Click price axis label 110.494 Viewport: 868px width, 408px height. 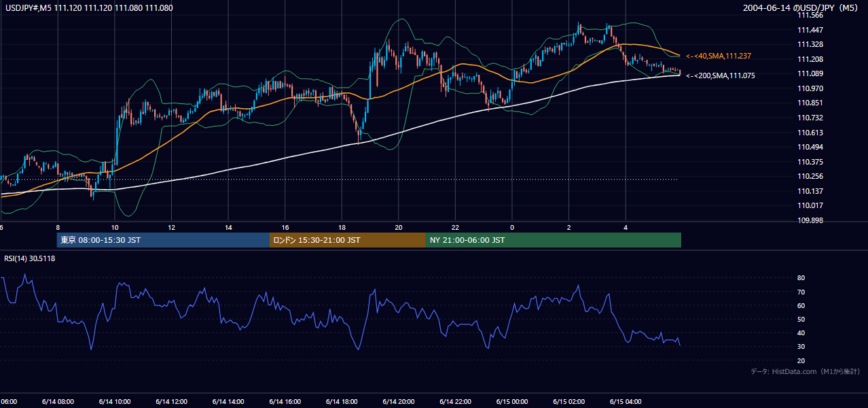click(x=810, y=147)
